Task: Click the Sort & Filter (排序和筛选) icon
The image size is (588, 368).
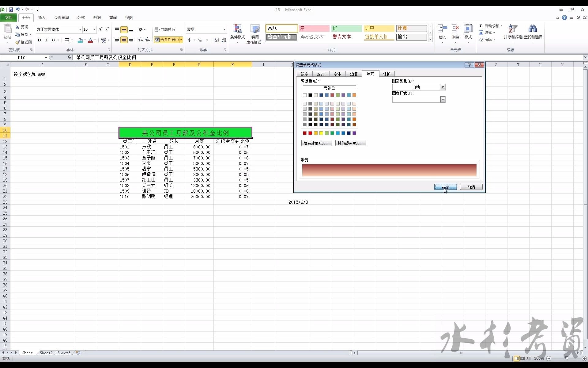Action: tap(513, 29)
